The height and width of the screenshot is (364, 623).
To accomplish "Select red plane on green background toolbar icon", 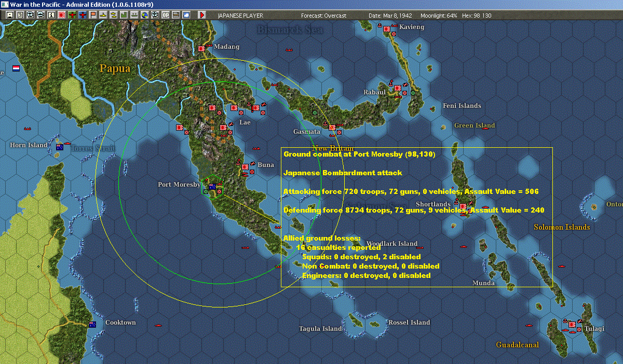I will [72, 15].
